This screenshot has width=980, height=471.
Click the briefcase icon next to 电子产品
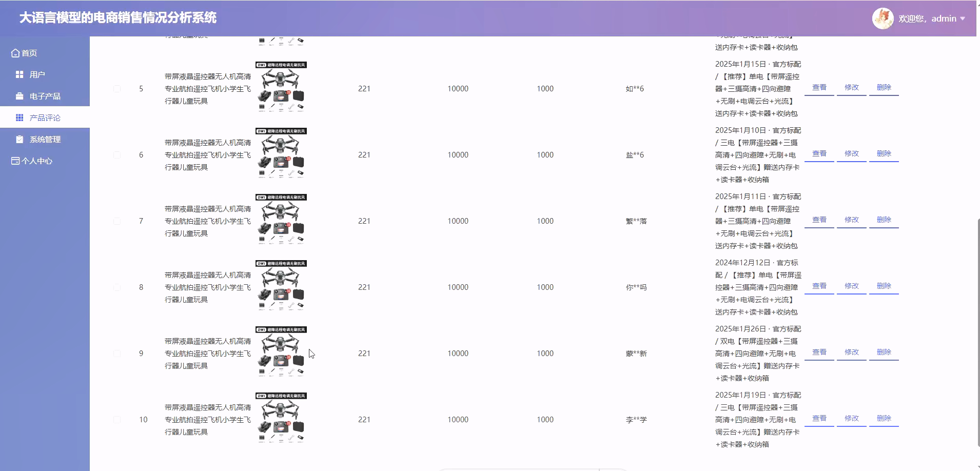point(19,96)
